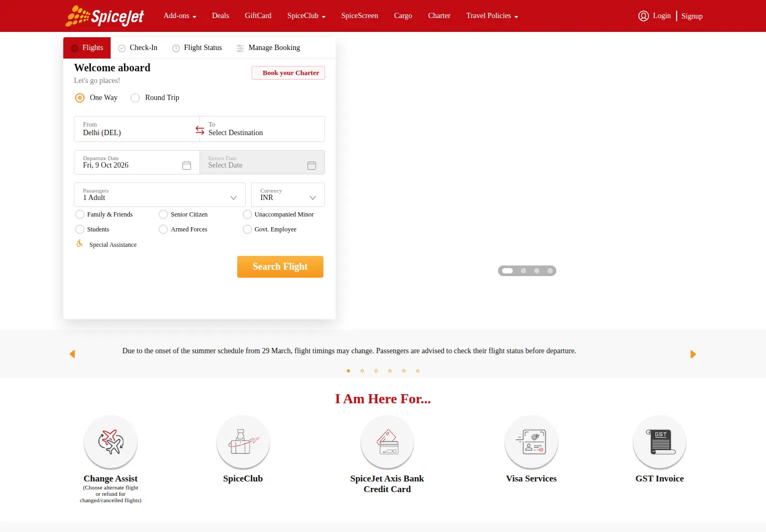Open the Add-ons menu dropdown
The width and height of the screenshot is (766, 532).
pos(180,16)
